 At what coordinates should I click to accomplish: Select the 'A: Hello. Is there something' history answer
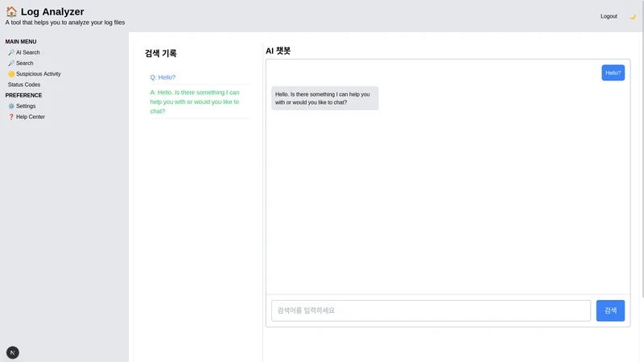pyautogui.click(x=195, y=102)
